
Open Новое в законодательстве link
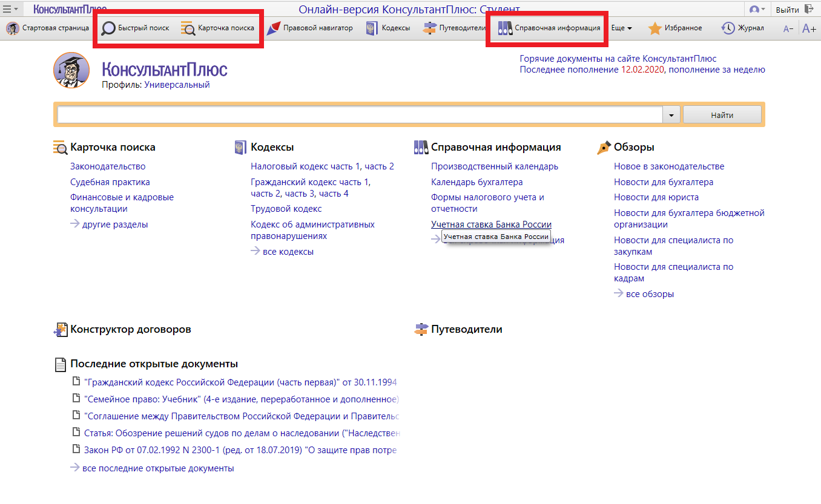[x=669, y=166]
